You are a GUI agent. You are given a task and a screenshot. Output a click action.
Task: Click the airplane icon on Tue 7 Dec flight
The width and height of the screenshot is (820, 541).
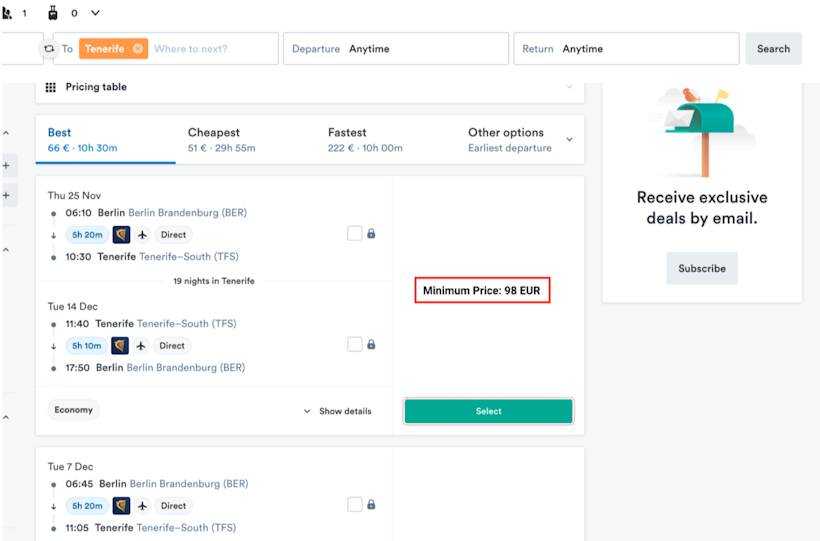coord(142,506)
